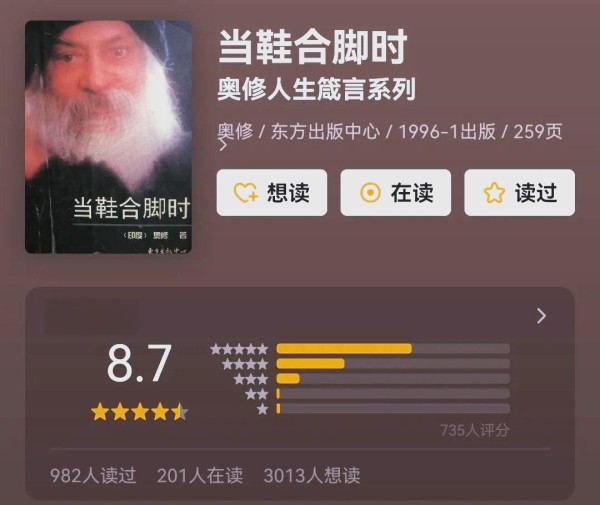Open the 735人评分 ratings list
This screenshot has height=505, width=600.
(x=474, y=430)
